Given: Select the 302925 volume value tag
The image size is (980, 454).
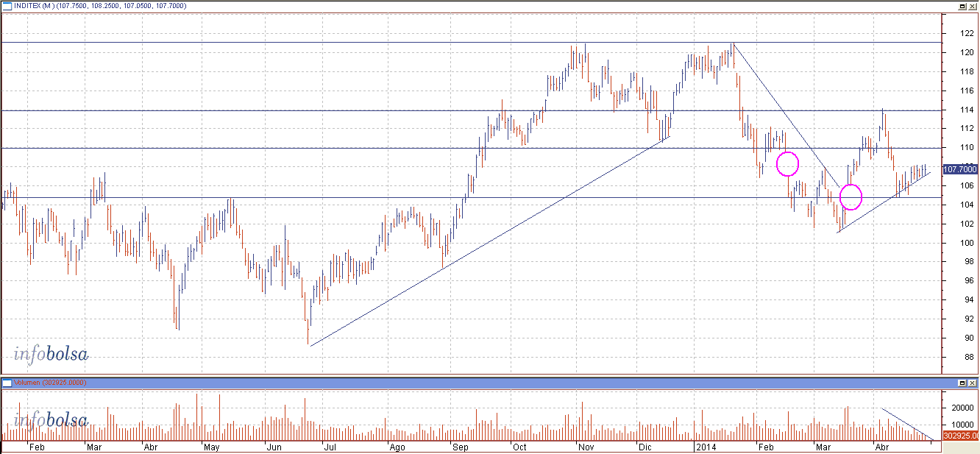Looking at the screenshot, I should [x=959, y=436].
